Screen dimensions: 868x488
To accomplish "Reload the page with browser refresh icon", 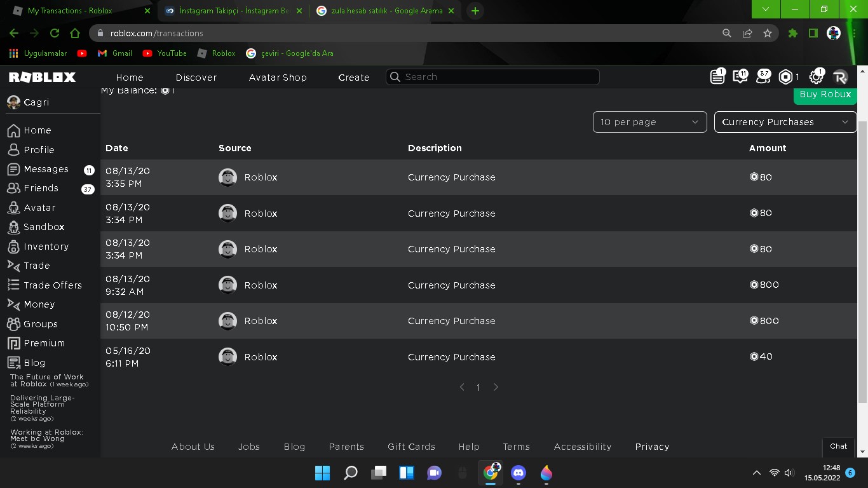I will [55, 33].
